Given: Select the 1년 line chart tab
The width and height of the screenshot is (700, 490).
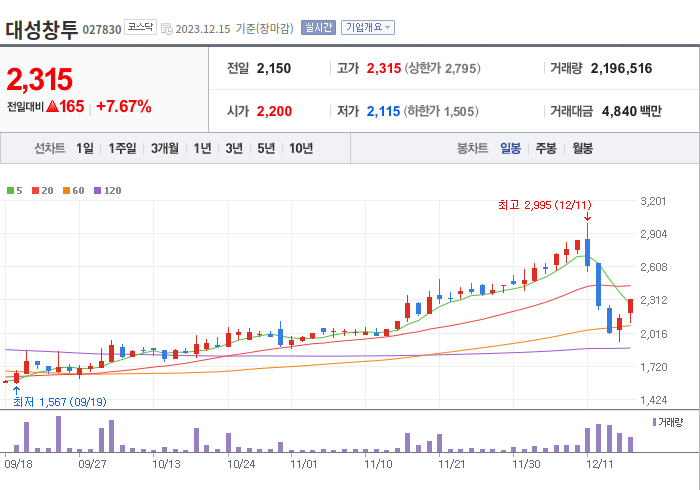Looking at the screenshot, I should (x=202, y=148).
